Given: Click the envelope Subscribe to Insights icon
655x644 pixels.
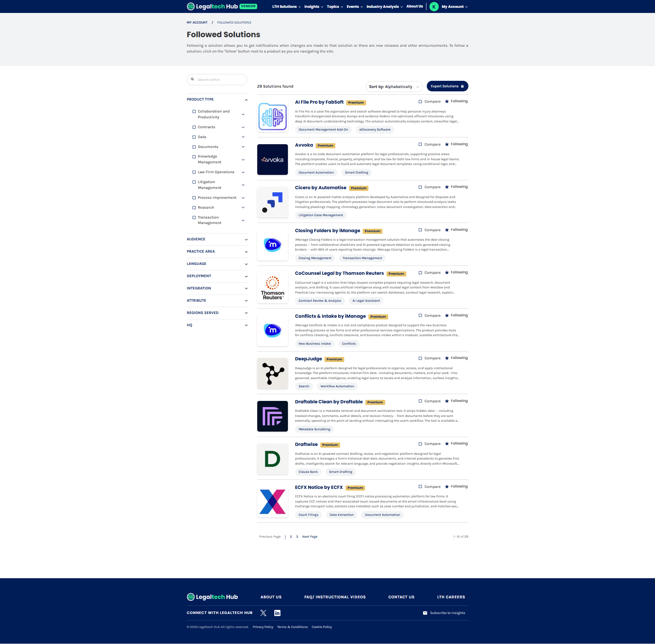Looking at the screenshot, I should (x=425, y=613).
